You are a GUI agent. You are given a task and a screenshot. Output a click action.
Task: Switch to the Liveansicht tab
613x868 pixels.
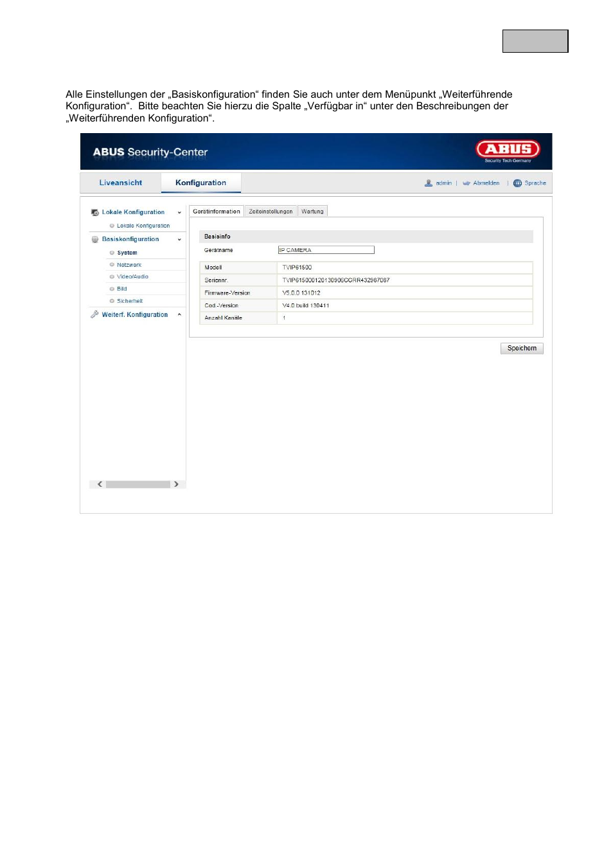pyautogui.click(x=121, y=183)
